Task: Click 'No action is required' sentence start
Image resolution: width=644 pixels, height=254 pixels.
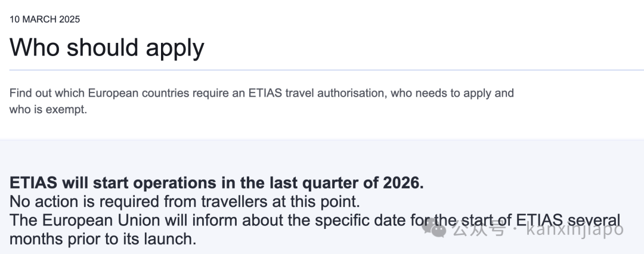Action: click(84, 202)
